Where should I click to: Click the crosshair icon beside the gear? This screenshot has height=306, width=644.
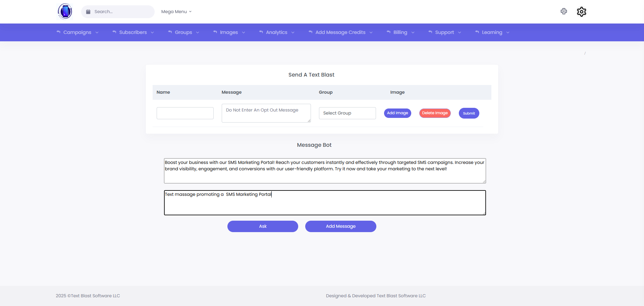[x=564, y=11]
